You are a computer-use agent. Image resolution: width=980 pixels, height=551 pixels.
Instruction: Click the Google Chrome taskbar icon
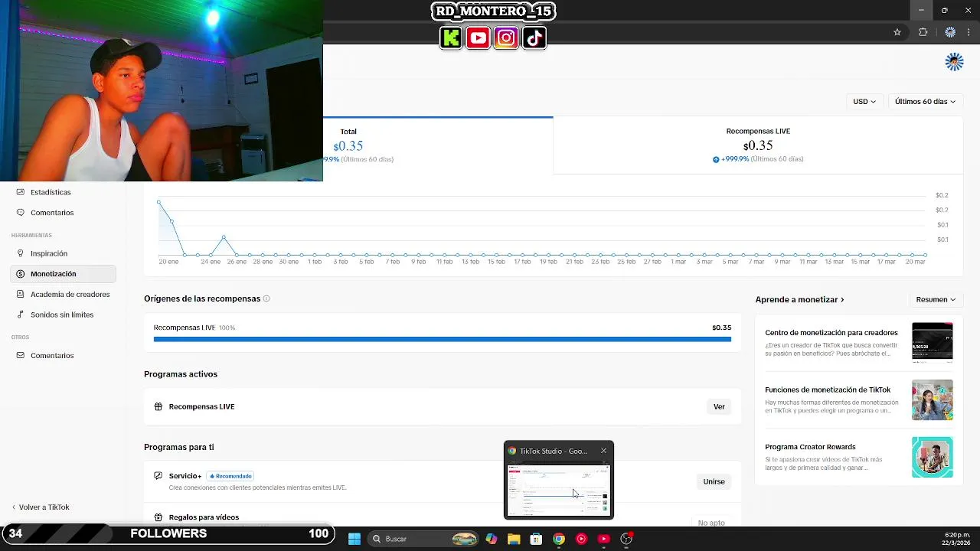click(559, 539)
